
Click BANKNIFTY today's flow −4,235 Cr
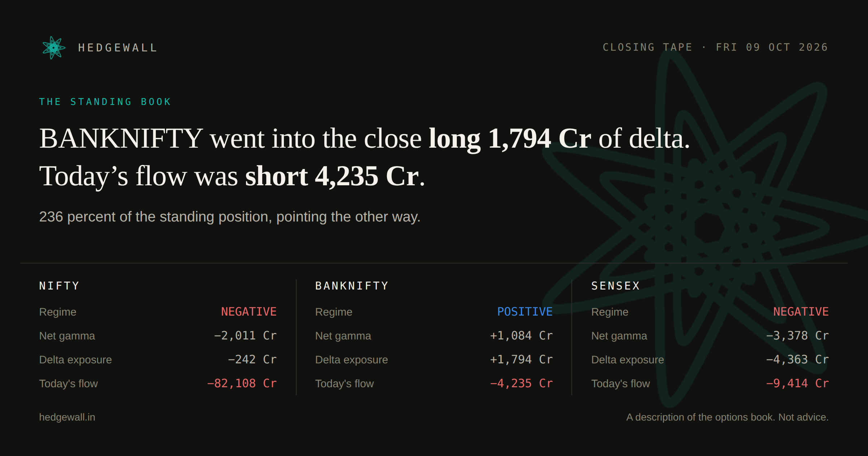(521, 383)
